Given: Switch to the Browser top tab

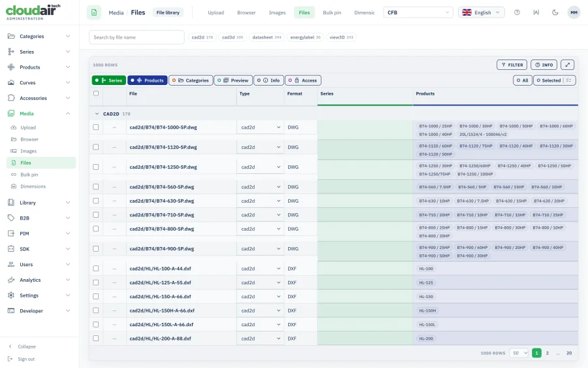Looking at the screenshot, I should coord(246,12).
